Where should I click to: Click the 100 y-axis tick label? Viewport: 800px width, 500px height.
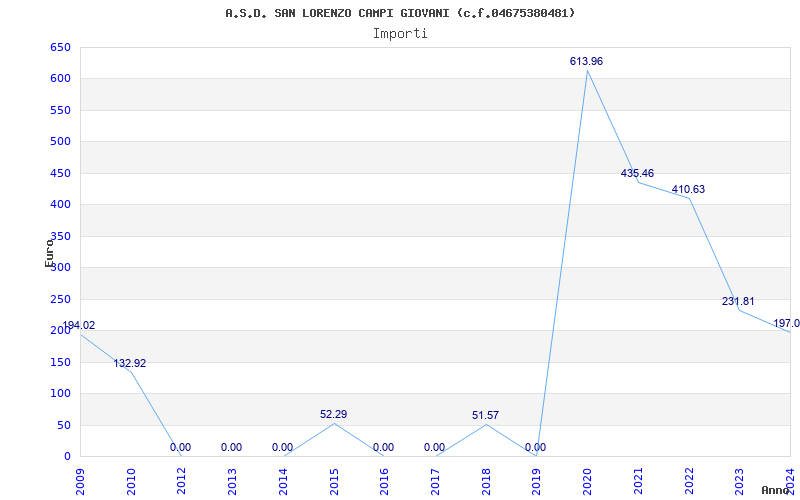point(60,393)
